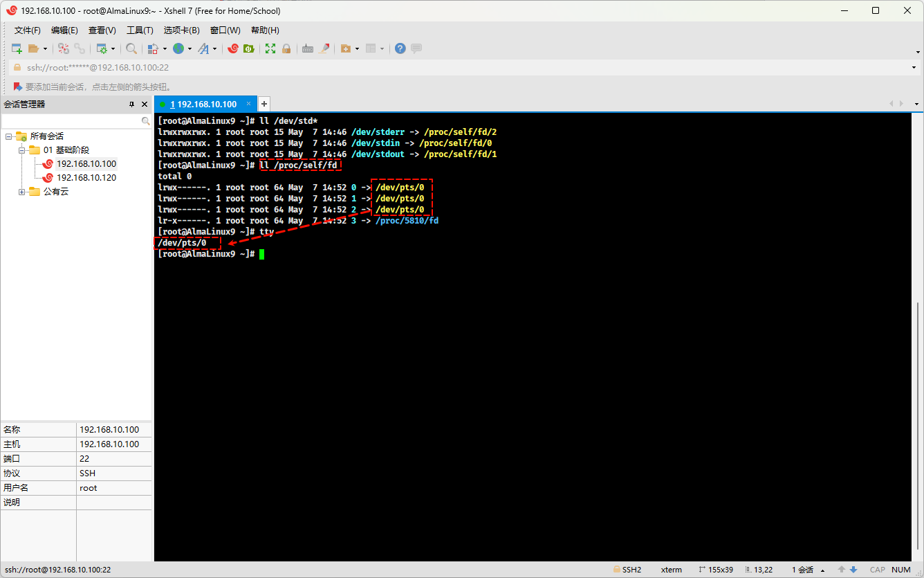Close the session manager panel
The height and width of the screenshot is (578, 924).
(x=145, y=104)
